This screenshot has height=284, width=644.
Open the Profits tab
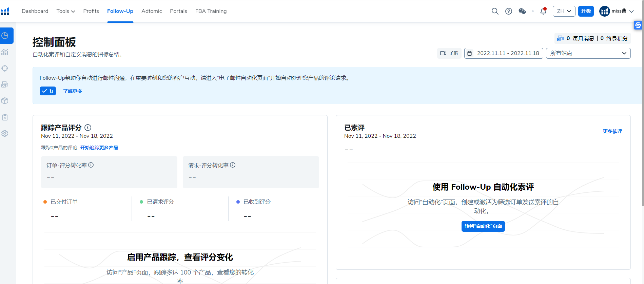click(x=91, y=11)
